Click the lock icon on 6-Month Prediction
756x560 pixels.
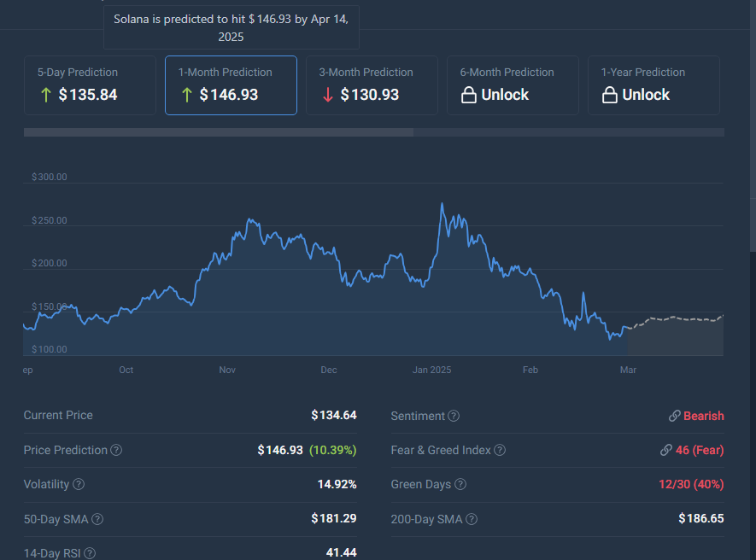click(x=468, y=95)
